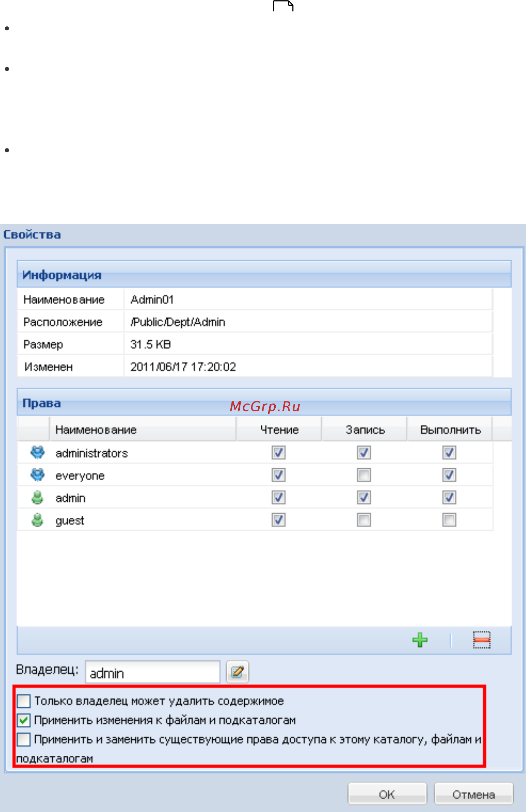Screen dimensions: 526x812
Task: Select the administrators group icon
Action: click(37, 452)
